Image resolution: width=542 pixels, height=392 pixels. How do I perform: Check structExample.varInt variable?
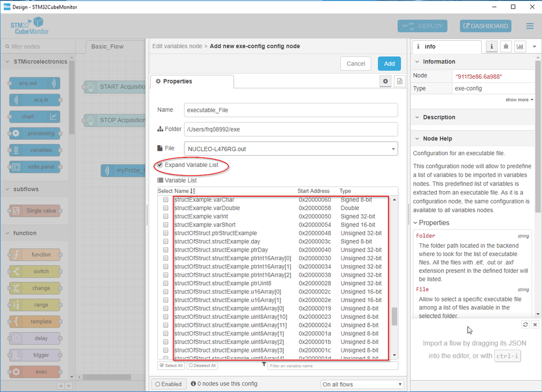pyautogui.click(x=166, y=216)
